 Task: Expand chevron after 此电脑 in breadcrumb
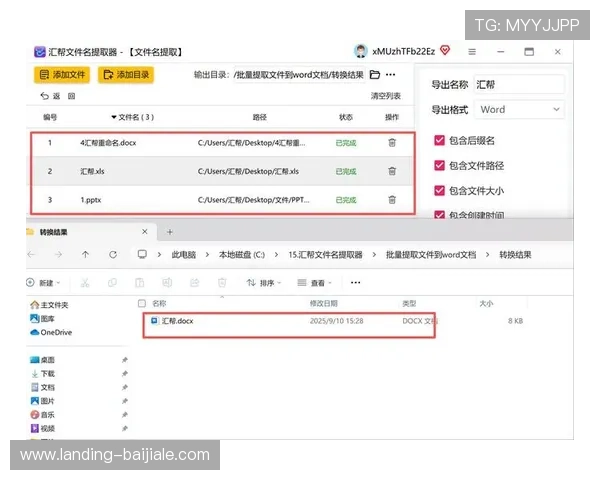[x=207, y=255]
